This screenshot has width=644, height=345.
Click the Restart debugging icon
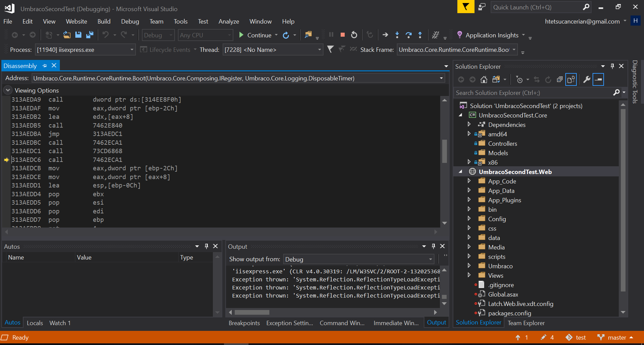tap(354, 35)
